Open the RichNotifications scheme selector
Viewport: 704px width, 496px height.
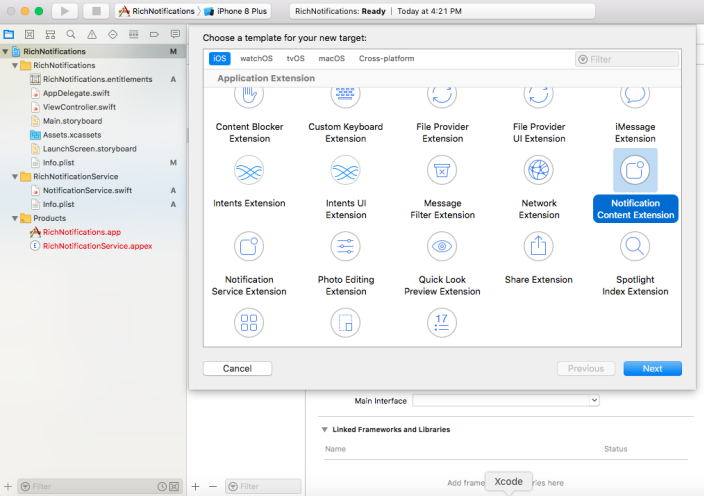157,11
